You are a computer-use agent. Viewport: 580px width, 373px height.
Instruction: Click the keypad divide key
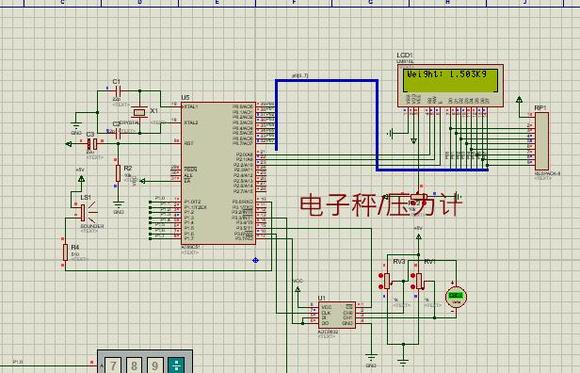click(176, 365)
